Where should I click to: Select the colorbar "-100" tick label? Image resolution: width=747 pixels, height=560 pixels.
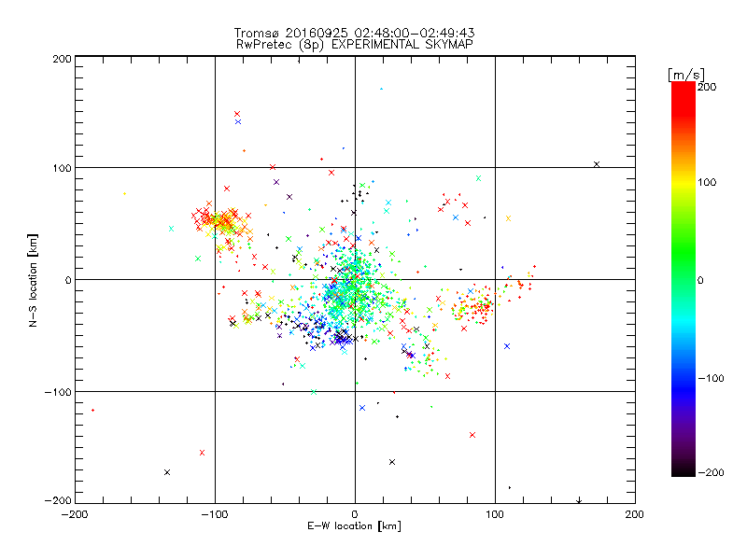tap(711, 379)
